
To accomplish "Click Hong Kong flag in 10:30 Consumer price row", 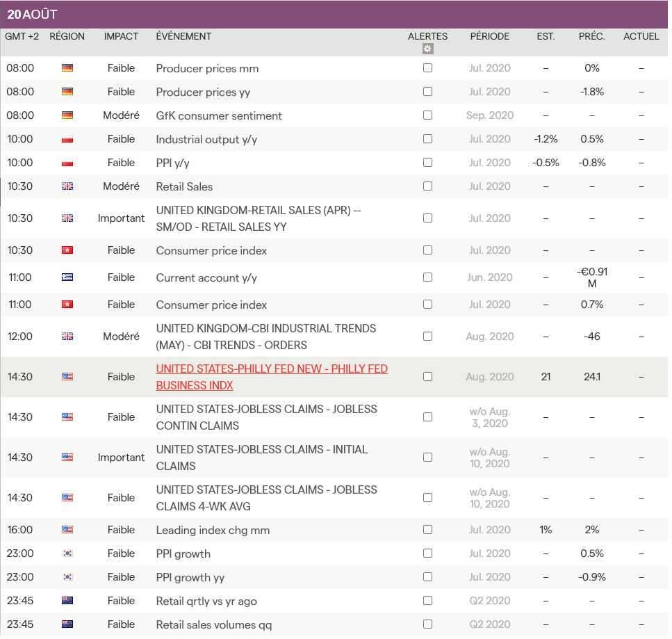I will [67, 250].
